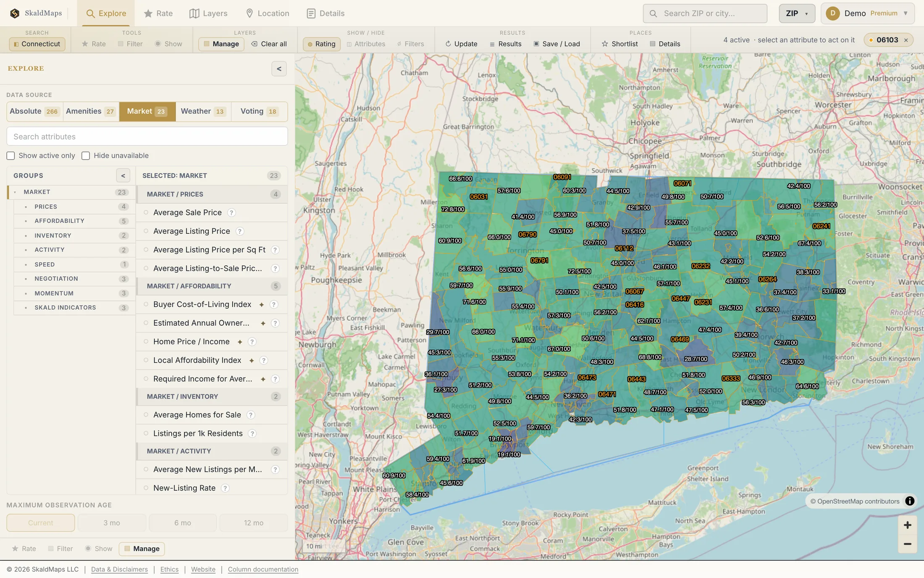Screen dimensions: 924x578
Task: Click the Search attributes field
Action: pyautogui.click(x=147, y=137)
